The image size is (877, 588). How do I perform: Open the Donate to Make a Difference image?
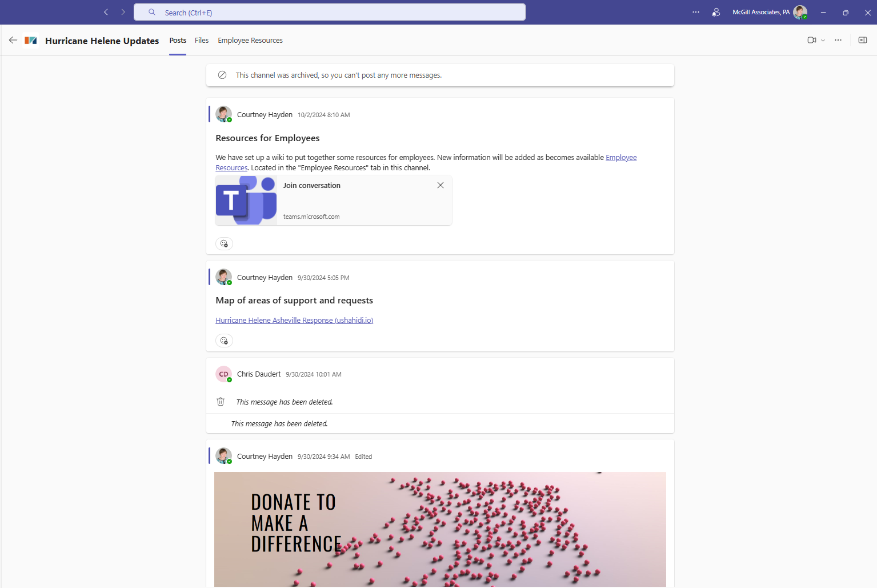pyautogui.click(x=440, y=529)
